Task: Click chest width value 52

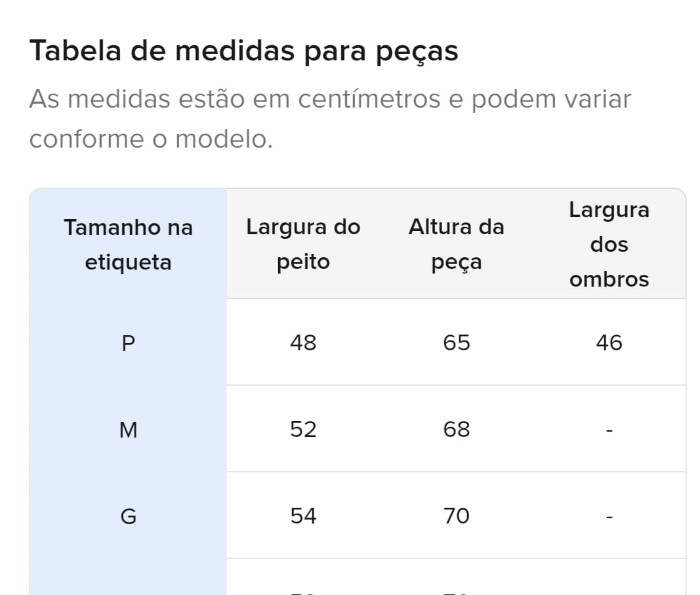Action: 303,430
